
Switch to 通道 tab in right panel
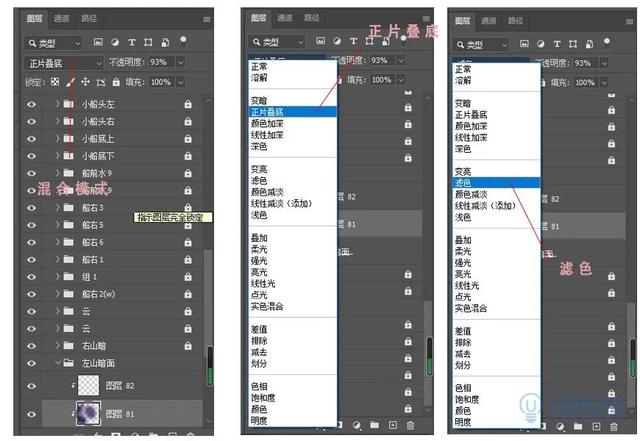[489, 20]
